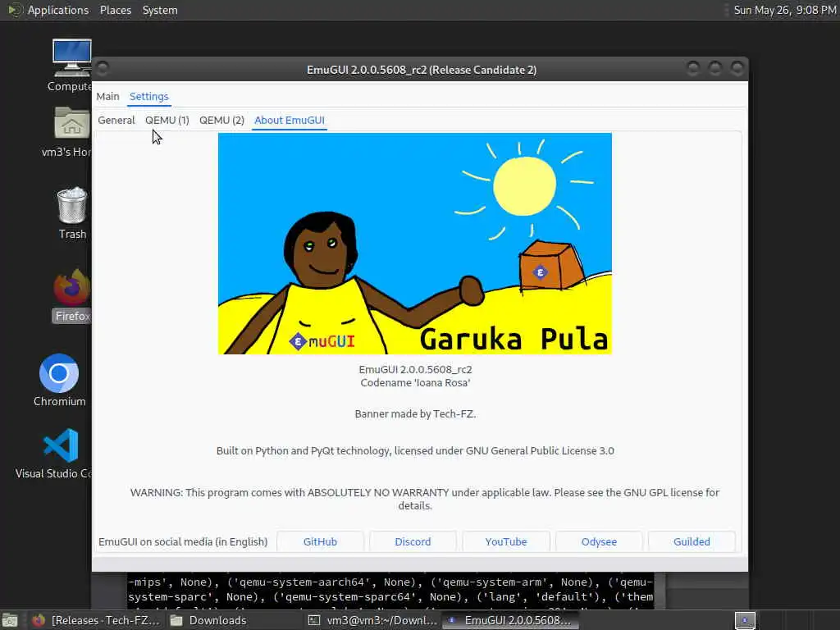Open the YouTube social button
This screenshot has height=630, width=840.
click(x=505, y=541)
